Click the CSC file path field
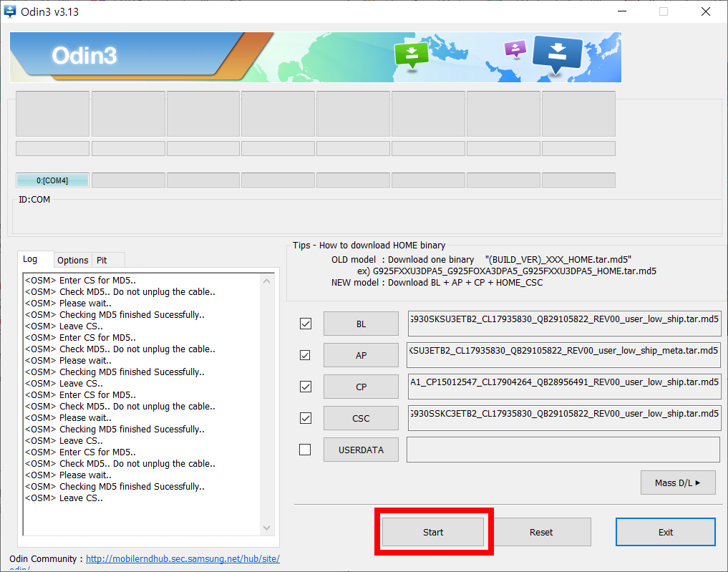 click(x=564, y=418)
